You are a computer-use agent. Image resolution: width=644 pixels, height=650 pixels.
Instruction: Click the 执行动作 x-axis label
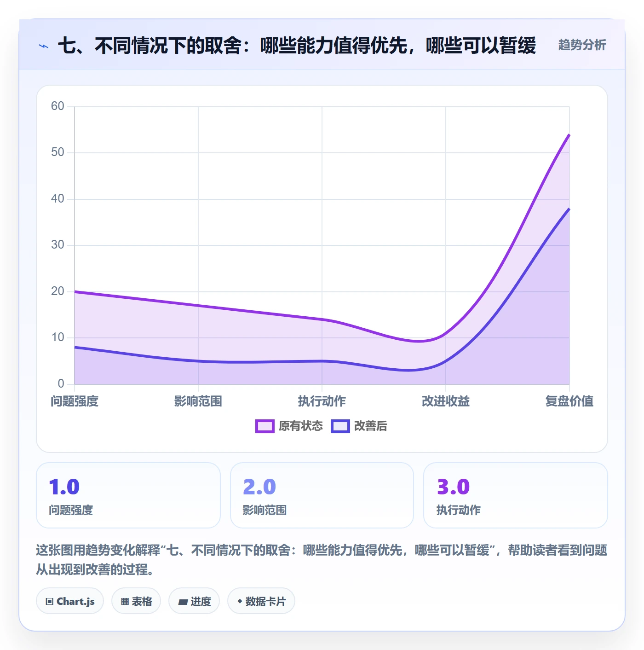(322, 401)
